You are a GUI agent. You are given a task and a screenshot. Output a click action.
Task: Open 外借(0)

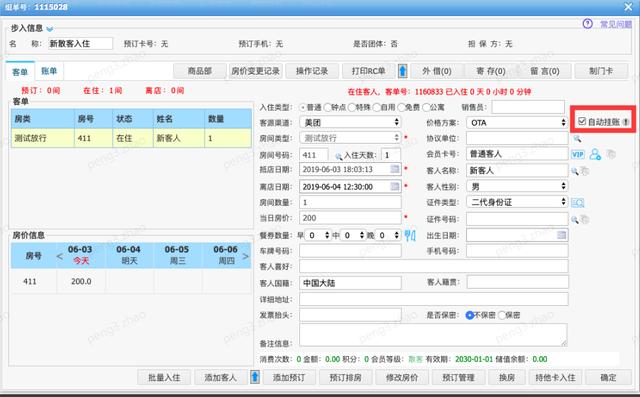tap(437, 71)
